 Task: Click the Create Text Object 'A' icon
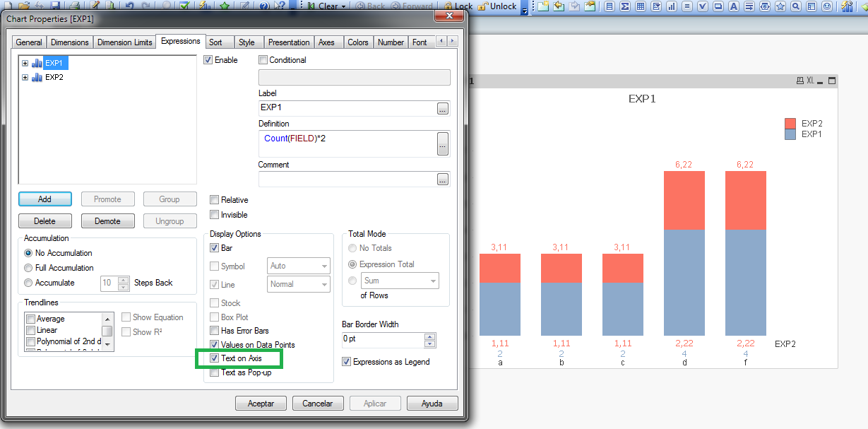click(x=734, y=6)
